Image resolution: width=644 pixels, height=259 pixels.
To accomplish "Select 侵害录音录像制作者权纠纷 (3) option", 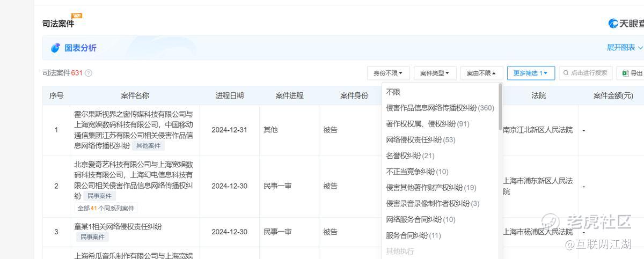I will click(433, 203).
